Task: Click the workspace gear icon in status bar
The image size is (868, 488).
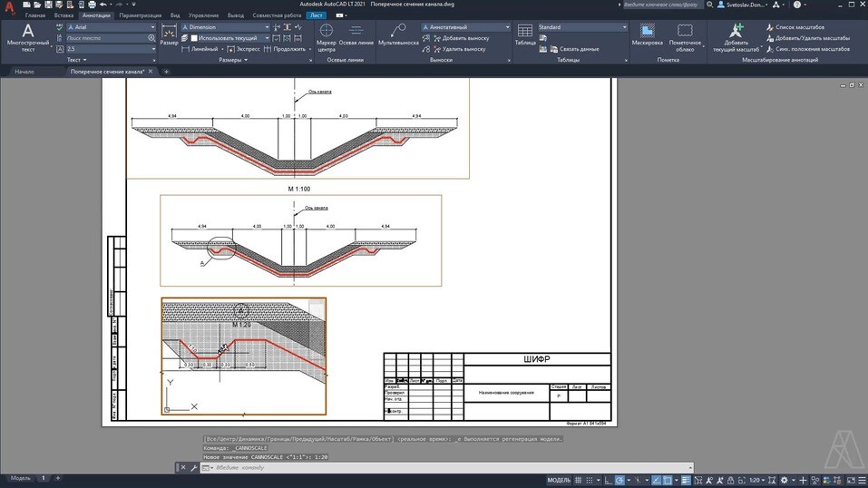Action: (x=784, y=480)
